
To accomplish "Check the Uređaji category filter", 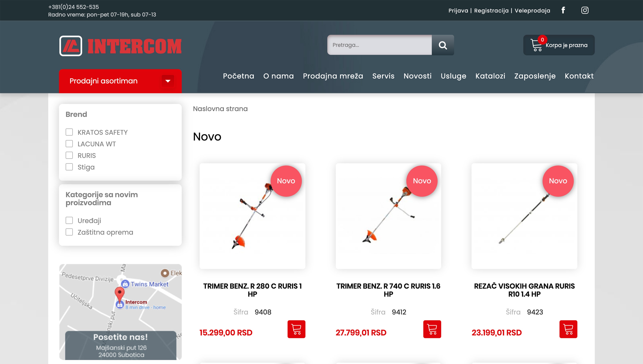I will tap(69, 220).
